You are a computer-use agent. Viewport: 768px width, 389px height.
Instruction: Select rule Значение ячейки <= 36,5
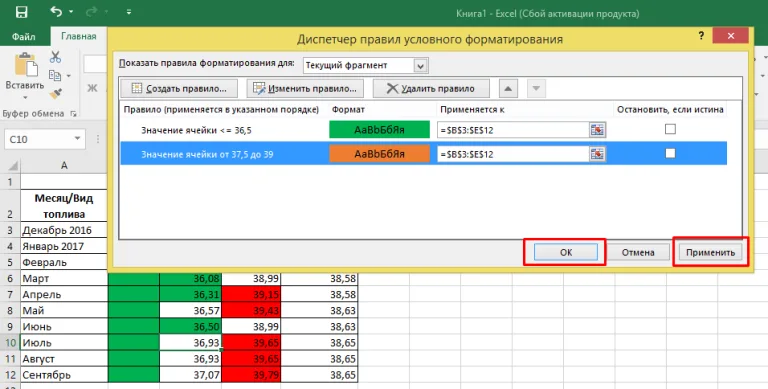196,130
